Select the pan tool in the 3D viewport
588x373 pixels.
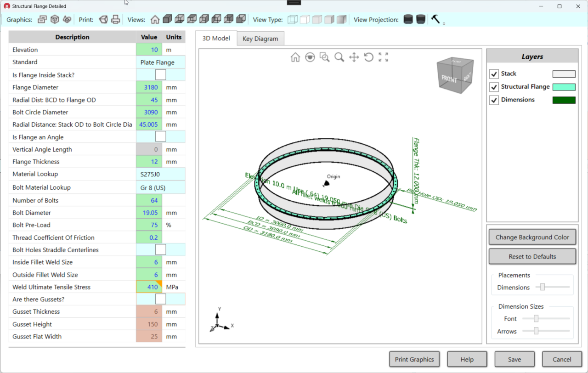click(x=354, y=57)
